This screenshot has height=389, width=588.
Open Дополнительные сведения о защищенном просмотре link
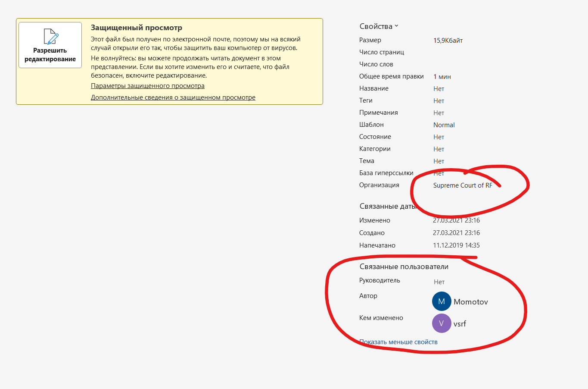coord(173,97)
